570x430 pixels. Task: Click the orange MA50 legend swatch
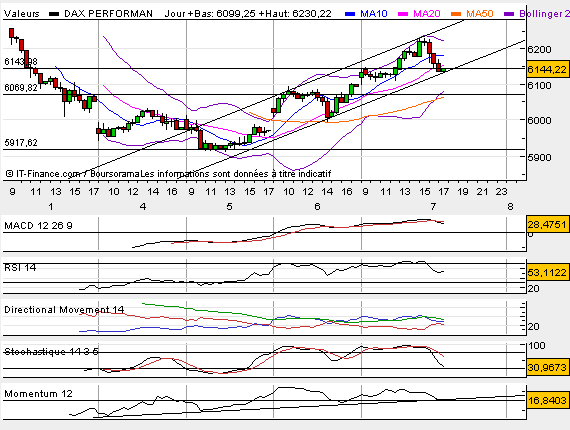(456, 14)
